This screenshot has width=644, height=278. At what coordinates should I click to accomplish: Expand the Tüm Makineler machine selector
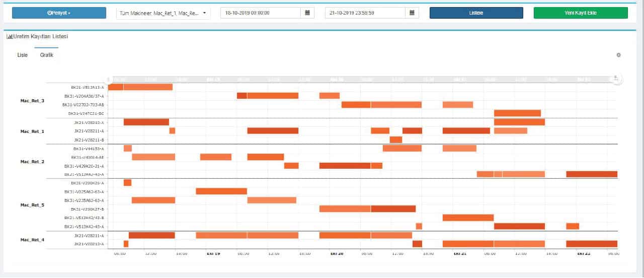[163, 13]
